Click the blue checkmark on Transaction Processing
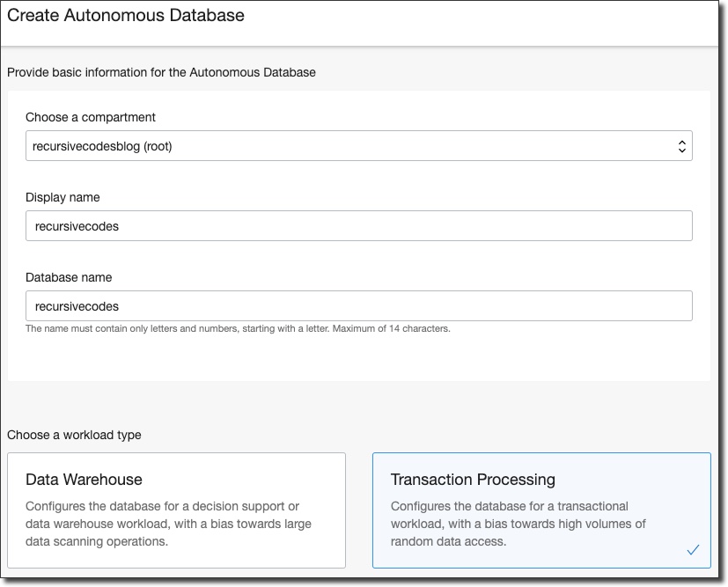Image resolution: width=728 pixels, height=587 pixels. coord(693,550)
